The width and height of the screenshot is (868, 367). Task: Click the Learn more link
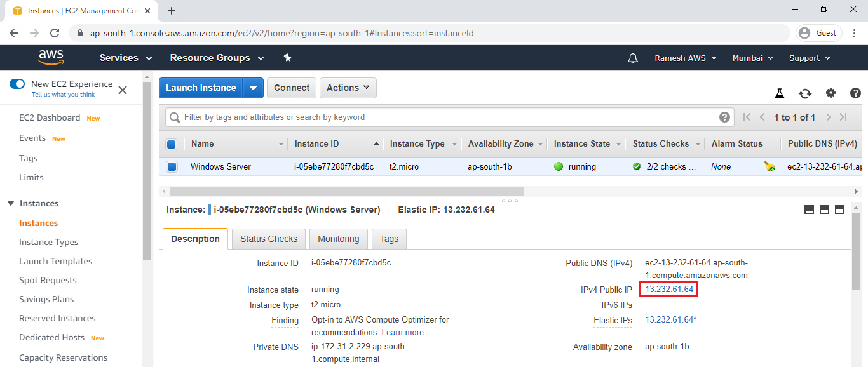tap(402, 333)
